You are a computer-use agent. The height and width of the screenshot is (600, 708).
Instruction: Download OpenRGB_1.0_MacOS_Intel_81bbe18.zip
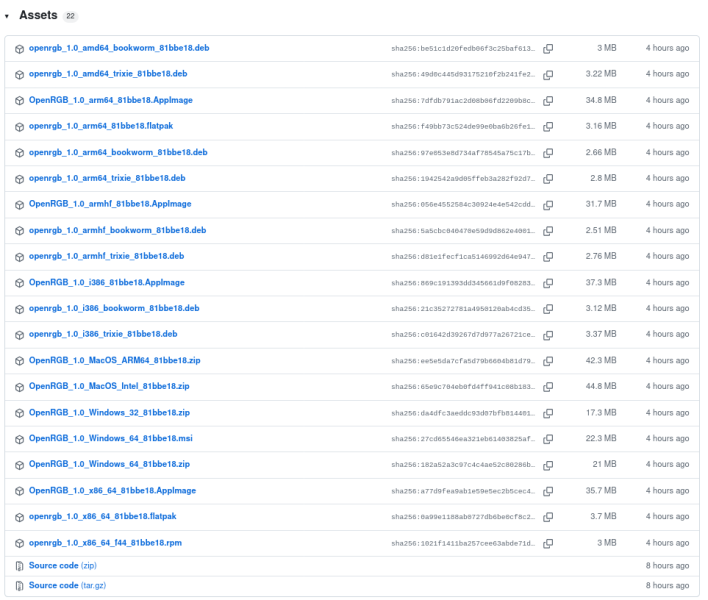(x=109, y=386)
